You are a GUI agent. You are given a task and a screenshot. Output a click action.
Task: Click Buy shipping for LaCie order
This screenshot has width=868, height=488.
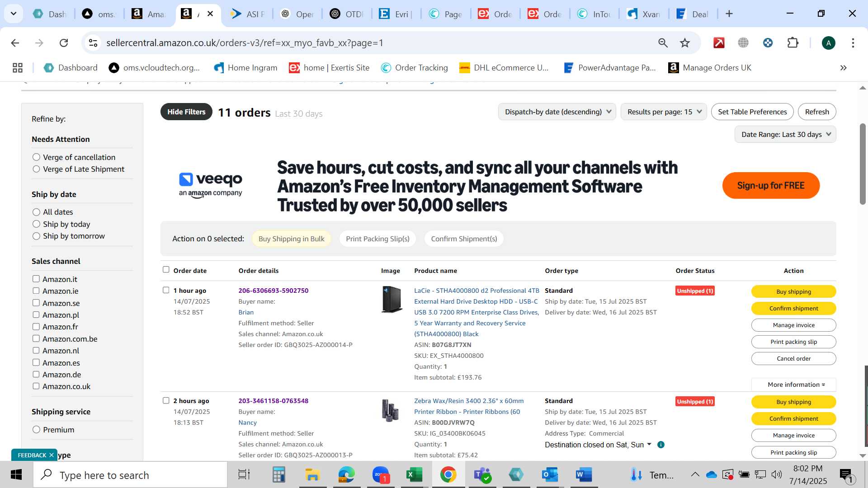coord(793,291)
